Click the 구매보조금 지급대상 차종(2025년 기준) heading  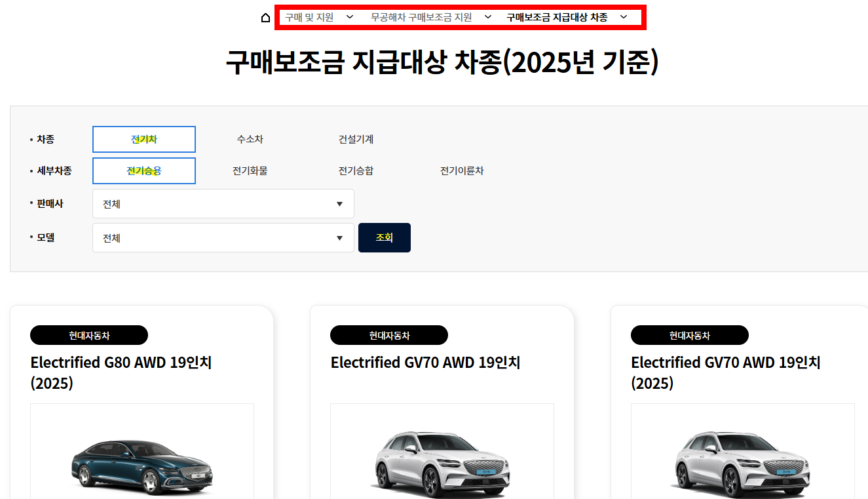click(x=442, y=63)
